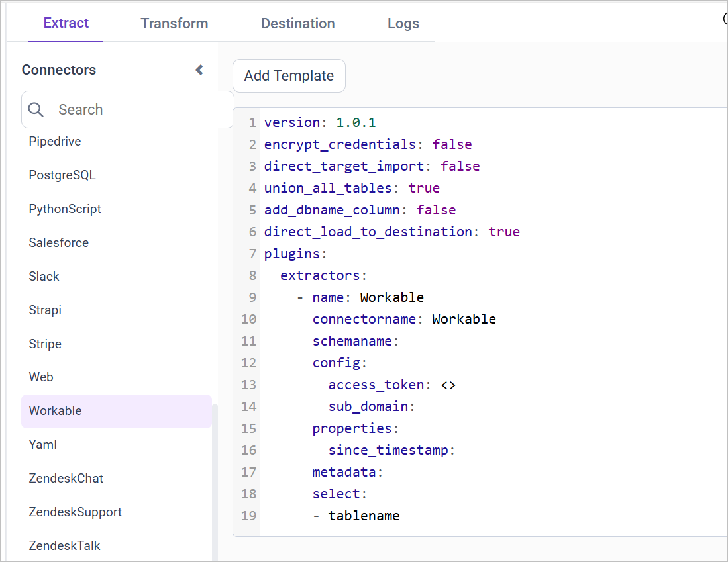Select the Extract tab

(x=66, y=23)
